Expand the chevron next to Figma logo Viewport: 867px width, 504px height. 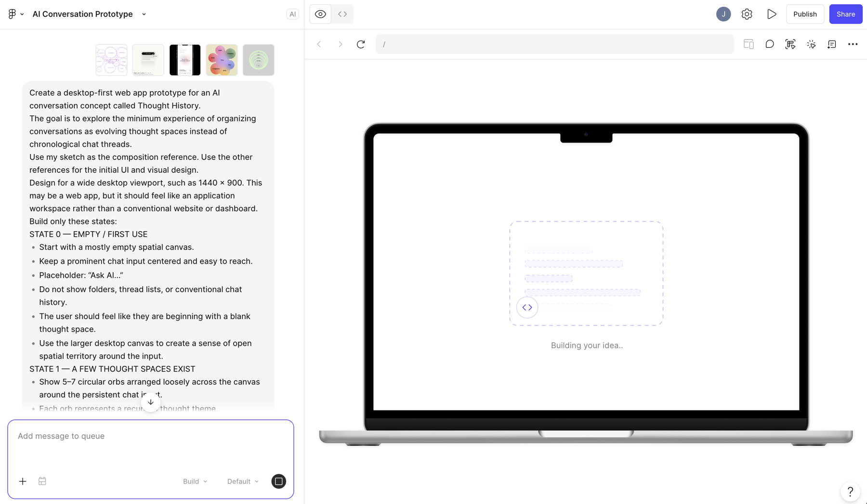22,14
